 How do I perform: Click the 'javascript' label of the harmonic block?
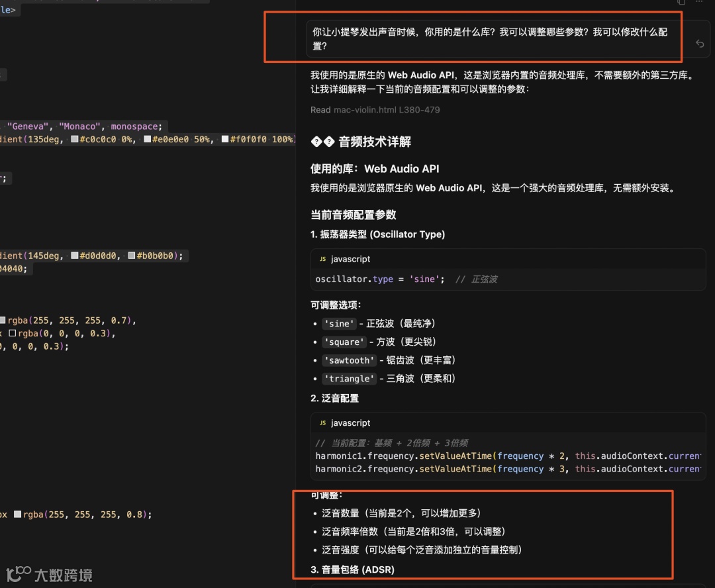point(350,423)
